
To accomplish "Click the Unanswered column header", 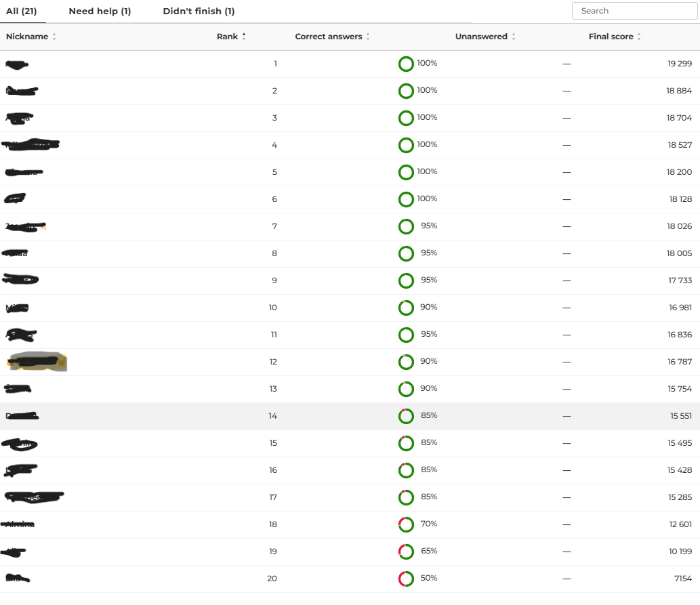I will 481,37.
